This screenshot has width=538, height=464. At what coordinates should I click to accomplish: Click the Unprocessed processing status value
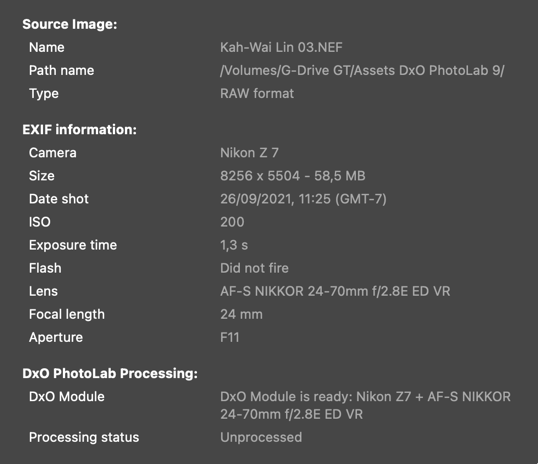tap(261, 437)
